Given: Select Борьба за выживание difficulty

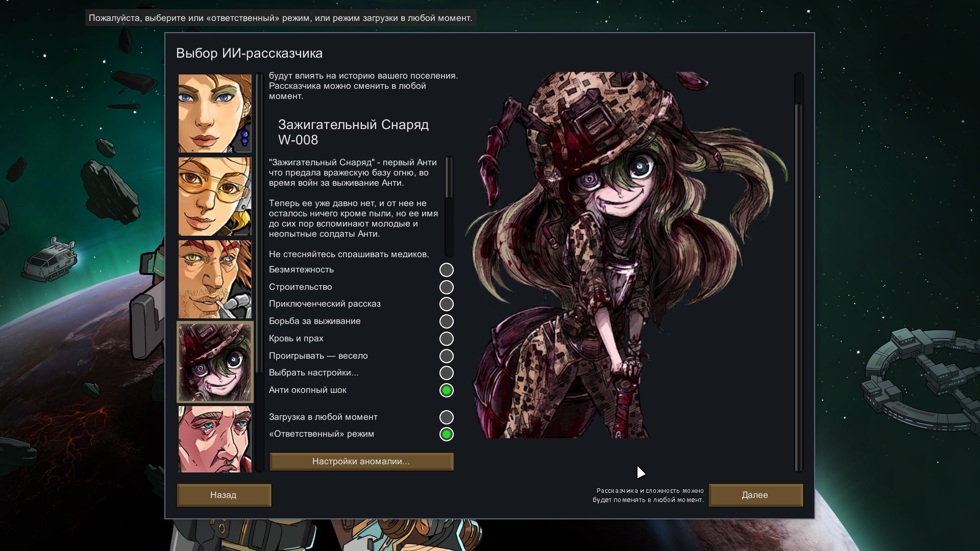Looking at the screenshot, I should point(446,321).
